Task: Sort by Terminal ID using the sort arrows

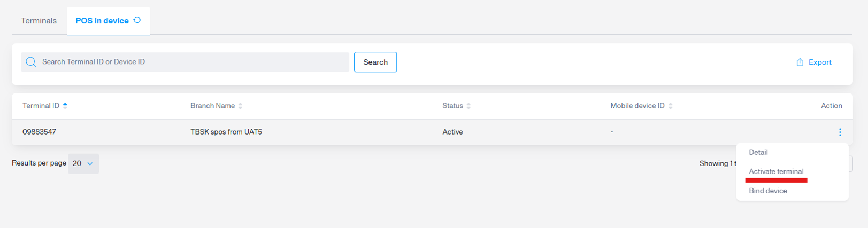Action: [x=65, y=106]
